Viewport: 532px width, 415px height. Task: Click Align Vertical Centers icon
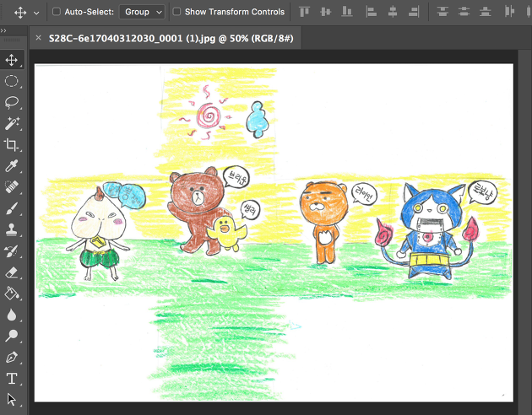coord(326,12)
